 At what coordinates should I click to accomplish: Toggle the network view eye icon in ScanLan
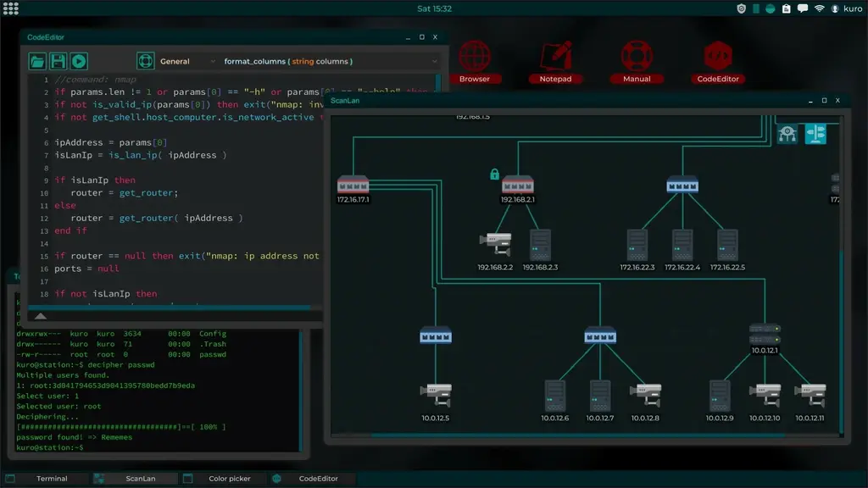coord(787,134)
